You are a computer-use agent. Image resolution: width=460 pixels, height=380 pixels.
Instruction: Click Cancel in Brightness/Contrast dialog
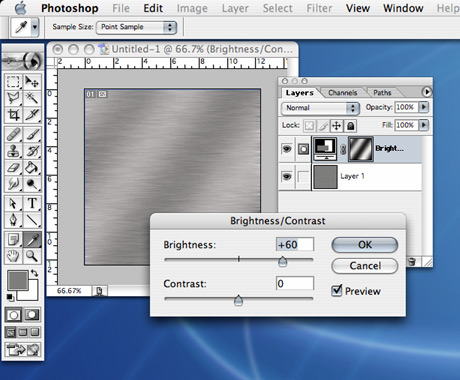tap(365, 266)
